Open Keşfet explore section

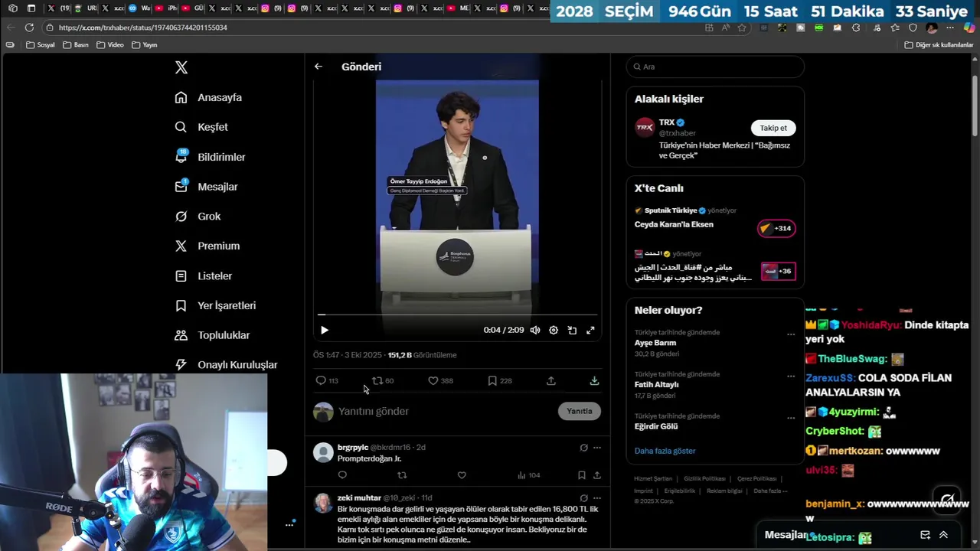tap(201, 127)
